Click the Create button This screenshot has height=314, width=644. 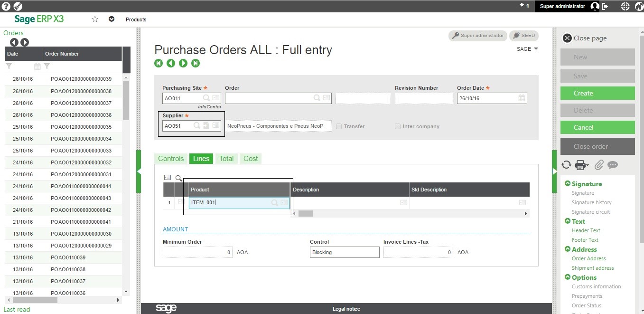[597, 93]
